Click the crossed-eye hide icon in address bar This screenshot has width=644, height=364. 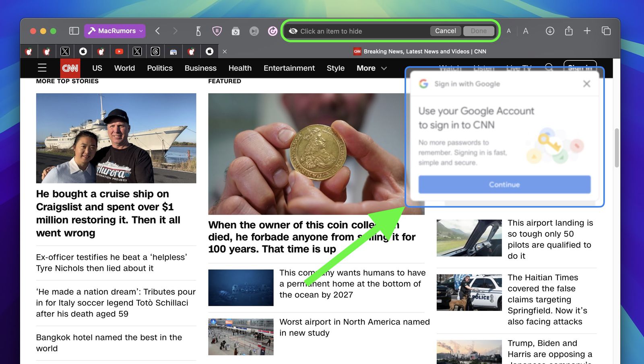(x=293, y=31)
